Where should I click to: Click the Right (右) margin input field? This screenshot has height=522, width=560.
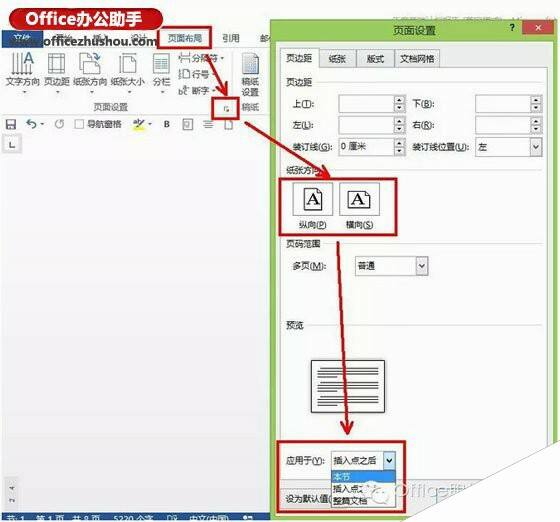[503, 125]
